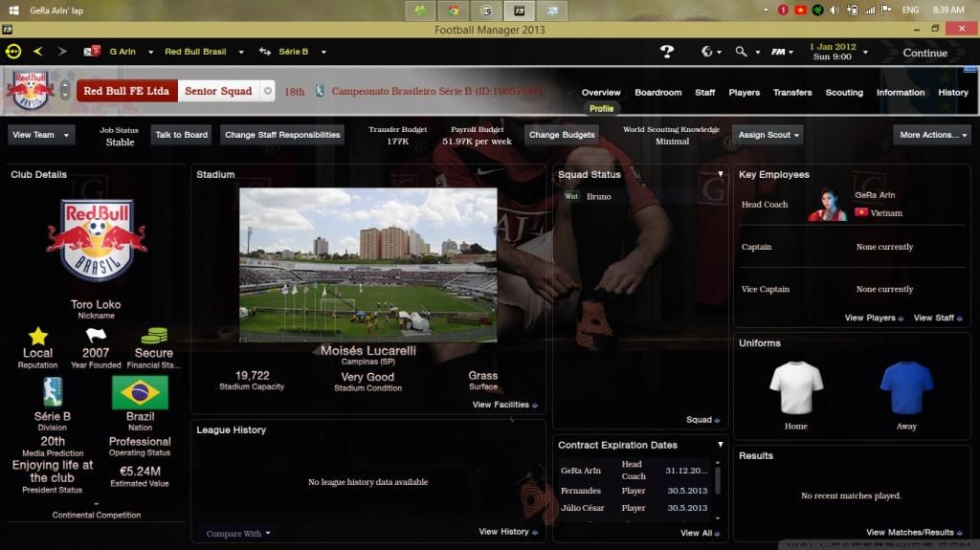This screenshot has width=980, height=550.
Task: Switch to the Players tab
Action: [744, 93]
